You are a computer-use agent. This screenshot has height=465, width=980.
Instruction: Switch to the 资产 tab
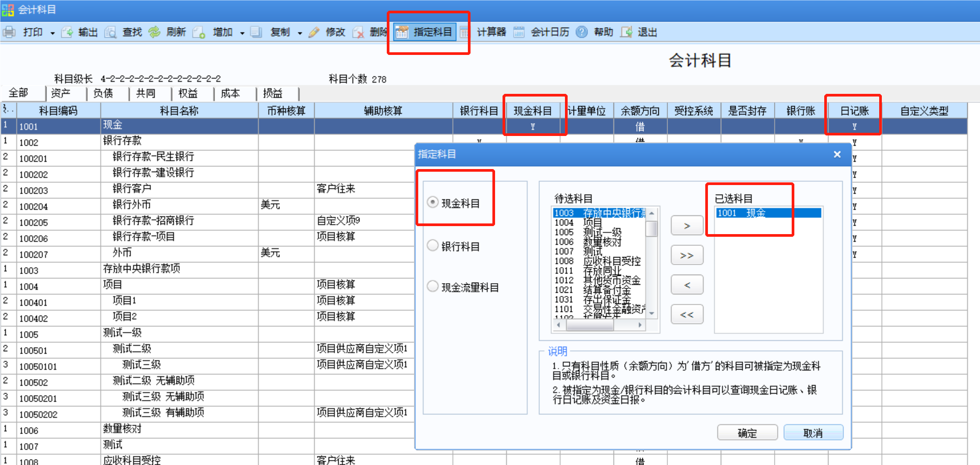click(x=61, y=93)
